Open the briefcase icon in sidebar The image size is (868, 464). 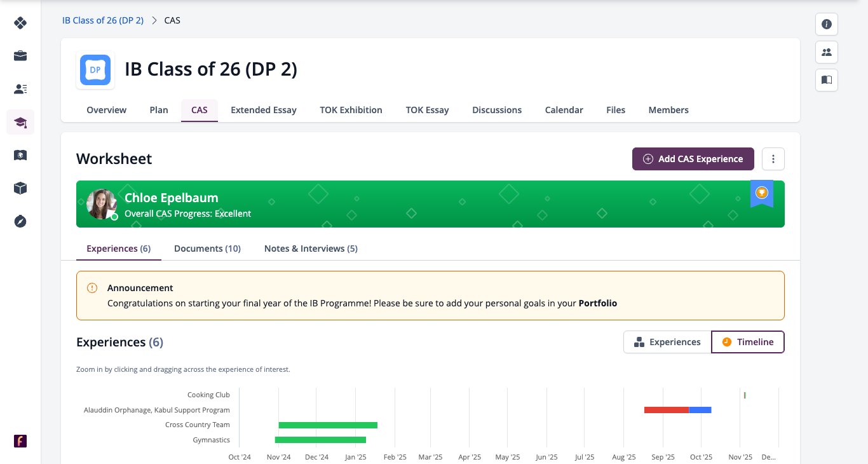point(20,56)
